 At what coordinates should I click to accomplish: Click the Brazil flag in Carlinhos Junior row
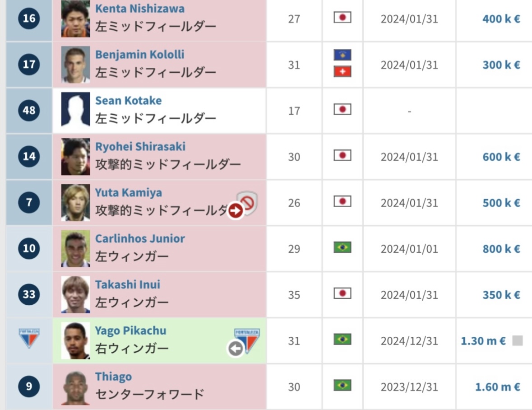click(342, 247)
